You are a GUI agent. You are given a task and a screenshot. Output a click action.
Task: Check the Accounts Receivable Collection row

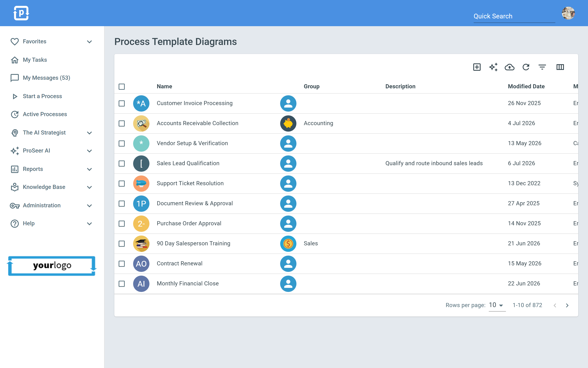(x=122, y=123)
